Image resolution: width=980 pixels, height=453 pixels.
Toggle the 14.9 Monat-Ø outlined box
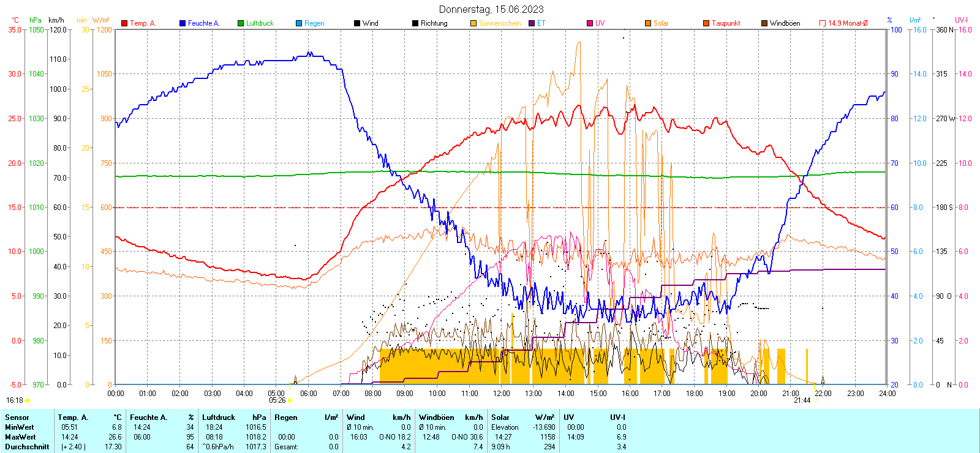[823, 23]
